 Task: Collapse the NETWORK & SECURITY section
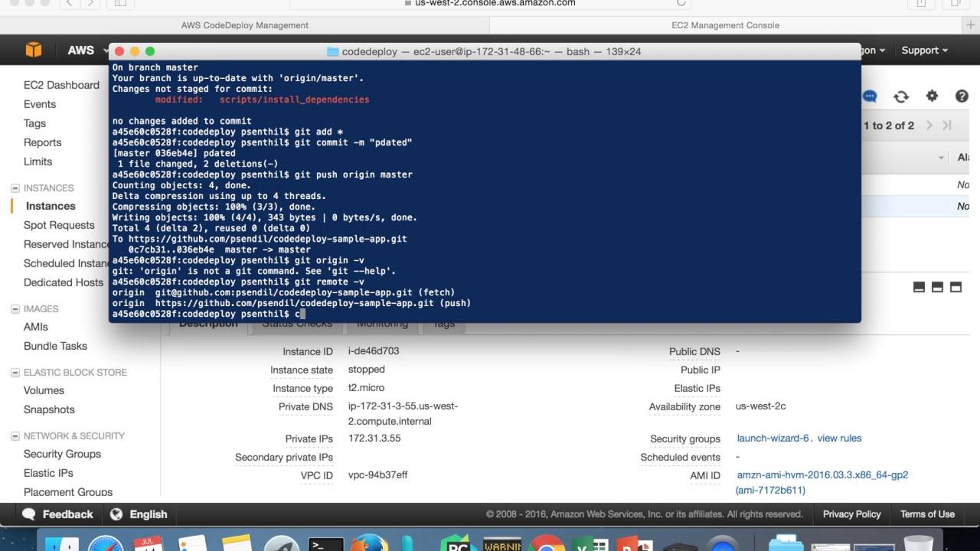click(15, 436)
